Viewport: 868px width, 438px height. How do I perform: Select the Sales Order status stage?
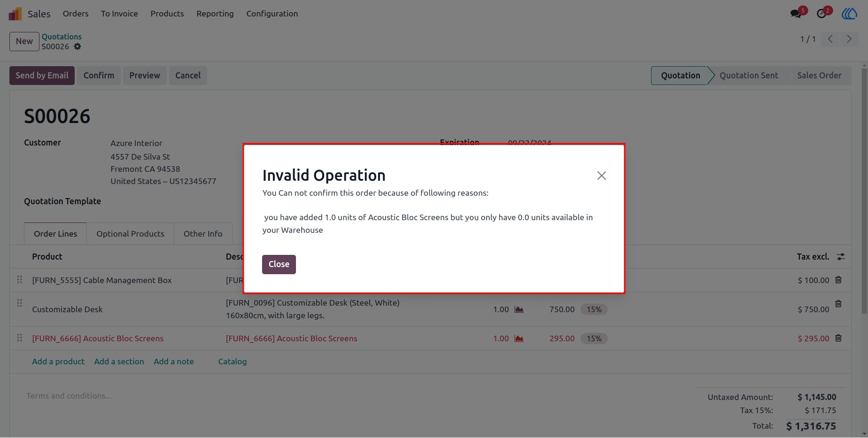click(819, 76)
